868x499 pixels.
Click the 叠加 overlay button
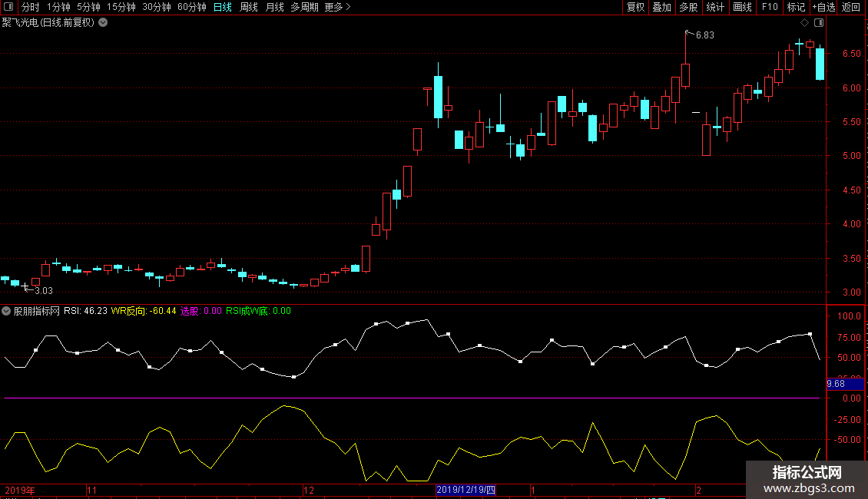tap(662, 7)
